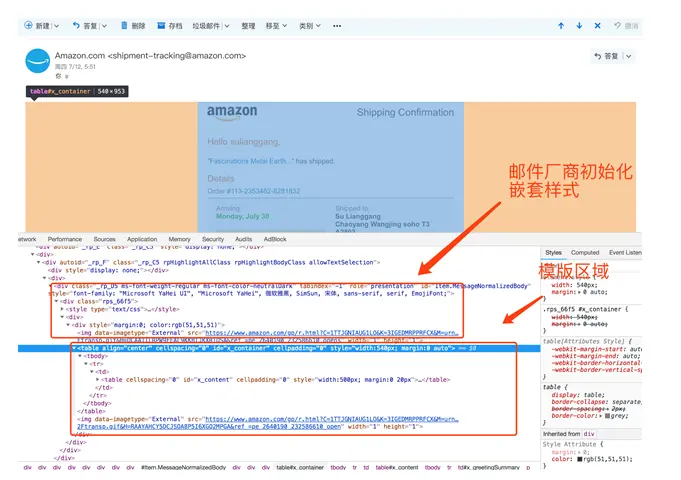Screen dimensions: 681x480
Task: Collapse the tbody node under x_container
Action: coord(80,356)
